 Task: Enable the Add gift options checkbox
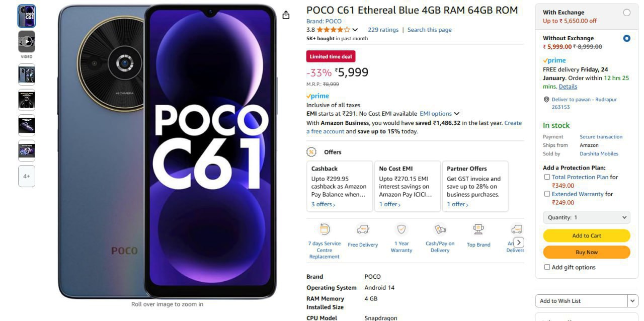point(547,267)
